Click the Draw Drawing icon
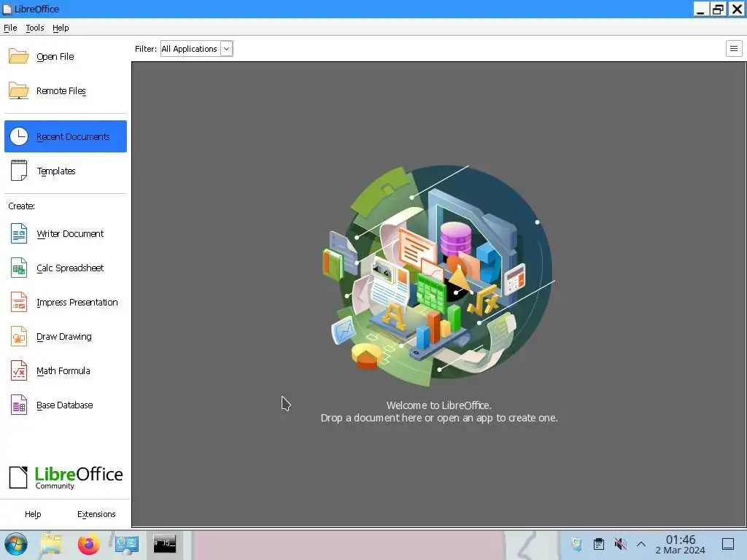 click(19, 336)
